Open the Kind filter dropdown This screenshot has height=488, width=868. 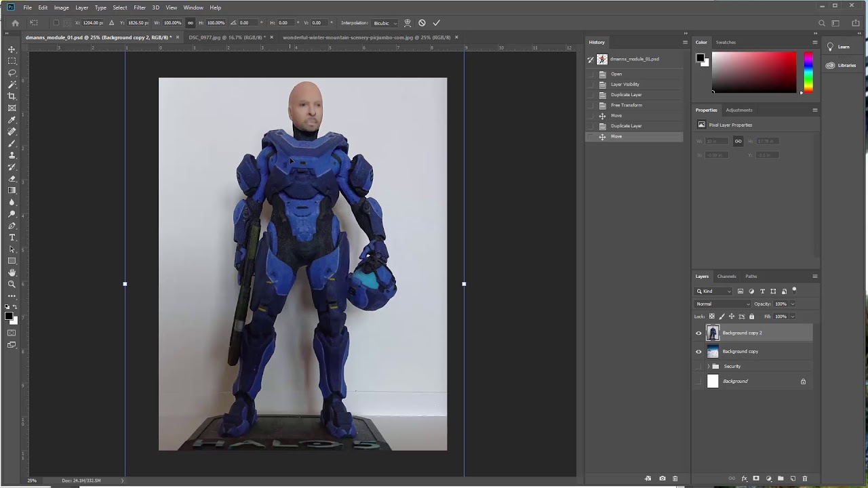[x=714, y=291]
